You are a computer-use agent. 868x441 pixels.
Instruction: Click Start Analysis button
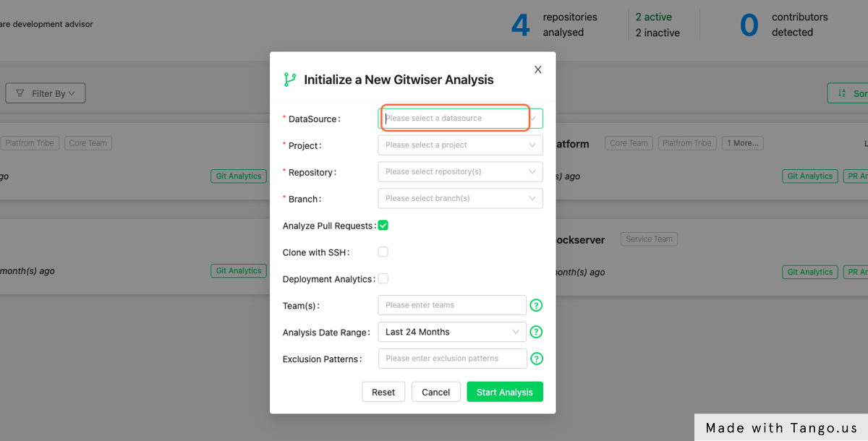click(505, 392)
